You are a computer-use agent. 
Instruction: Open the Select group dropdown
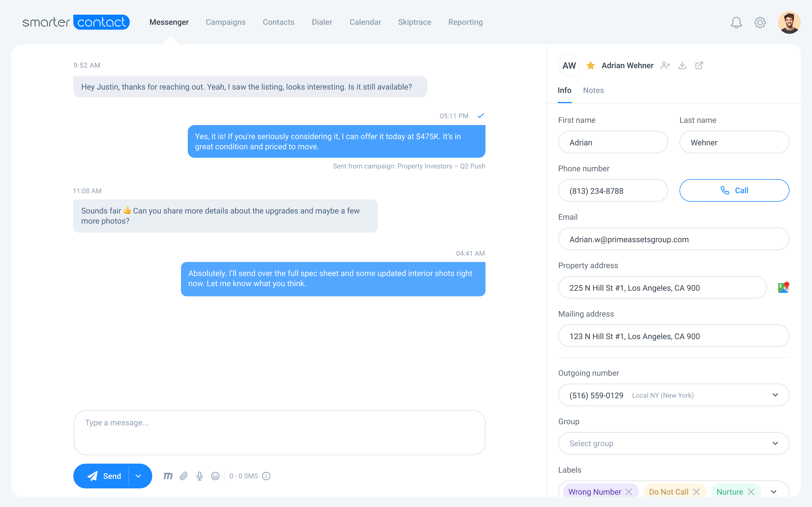(775, 443)
